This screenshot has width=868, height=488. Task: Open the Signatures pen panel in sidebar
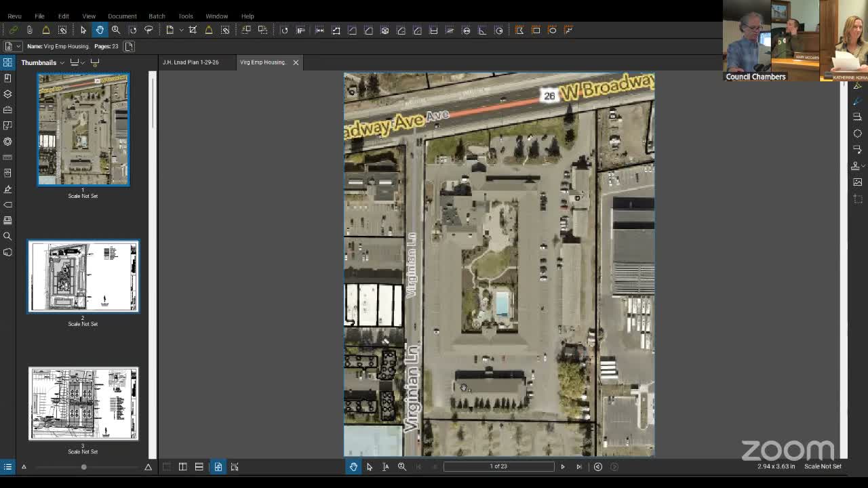[x=7, y=189]
